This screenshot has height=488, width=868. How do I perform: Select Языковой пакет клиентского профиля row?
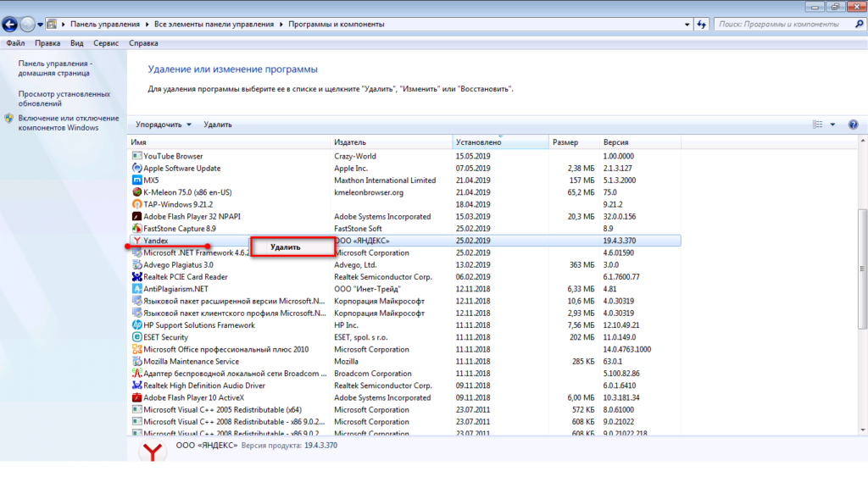404,313
